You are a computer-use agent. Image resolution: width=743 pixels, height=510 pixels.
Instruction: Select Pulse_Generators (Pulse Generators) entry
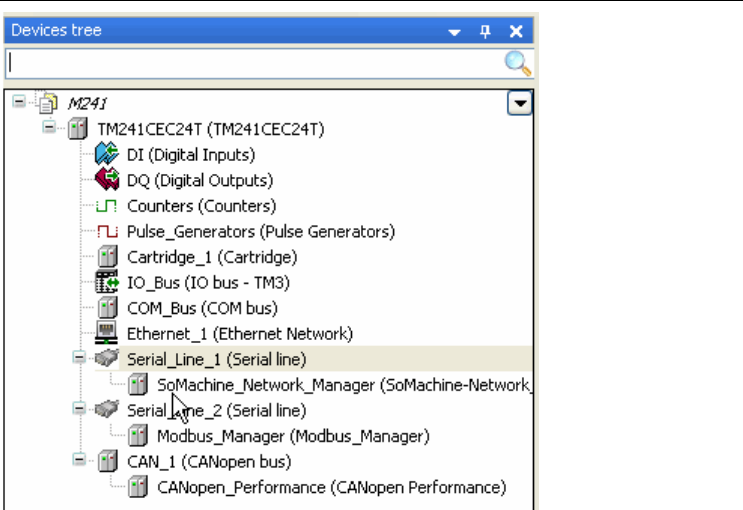[261, 231]
